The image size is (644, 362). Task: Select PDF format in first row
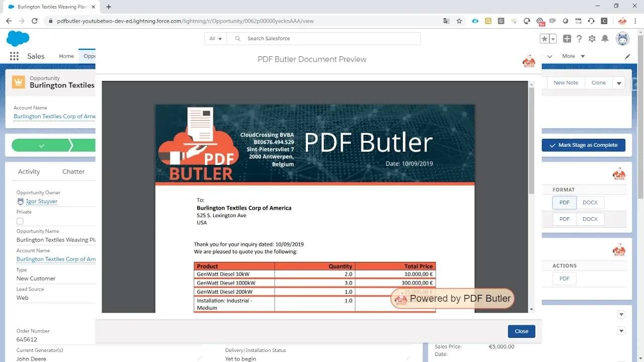point(565,203)
